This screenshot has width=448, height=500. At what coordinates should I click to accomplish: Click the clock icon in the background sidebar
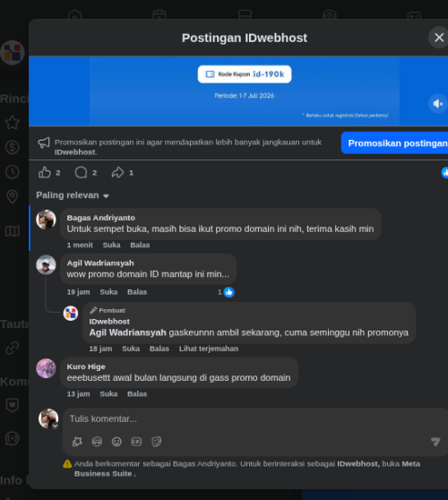click(13, 172)
